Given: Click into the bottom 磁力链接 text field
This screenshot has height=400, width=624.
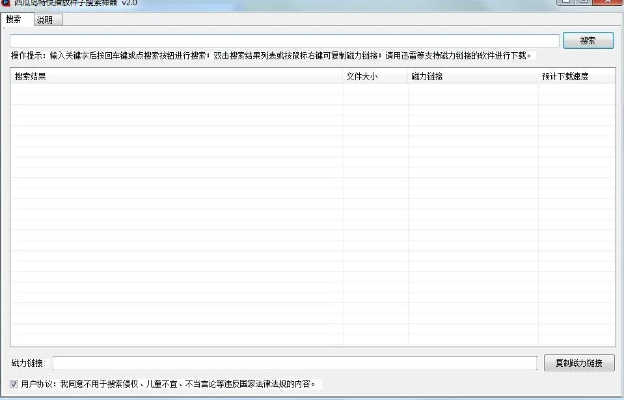Looking at the screenshot, I should [294, 363].
